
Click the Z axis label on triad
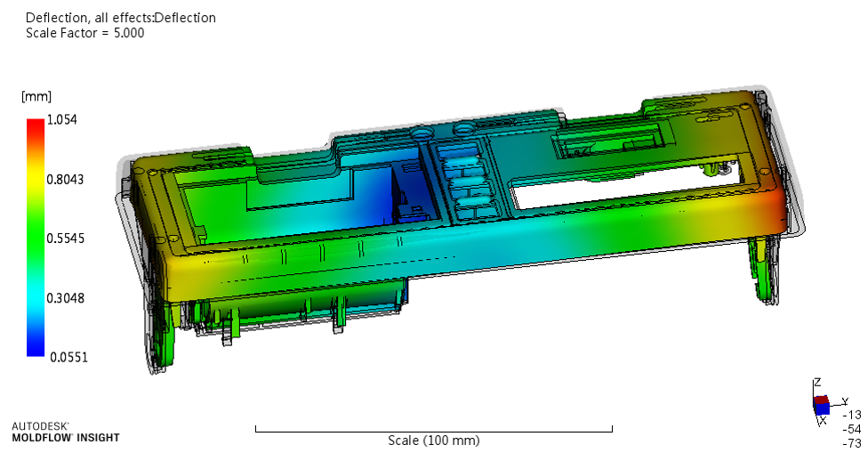click(817, 383)
